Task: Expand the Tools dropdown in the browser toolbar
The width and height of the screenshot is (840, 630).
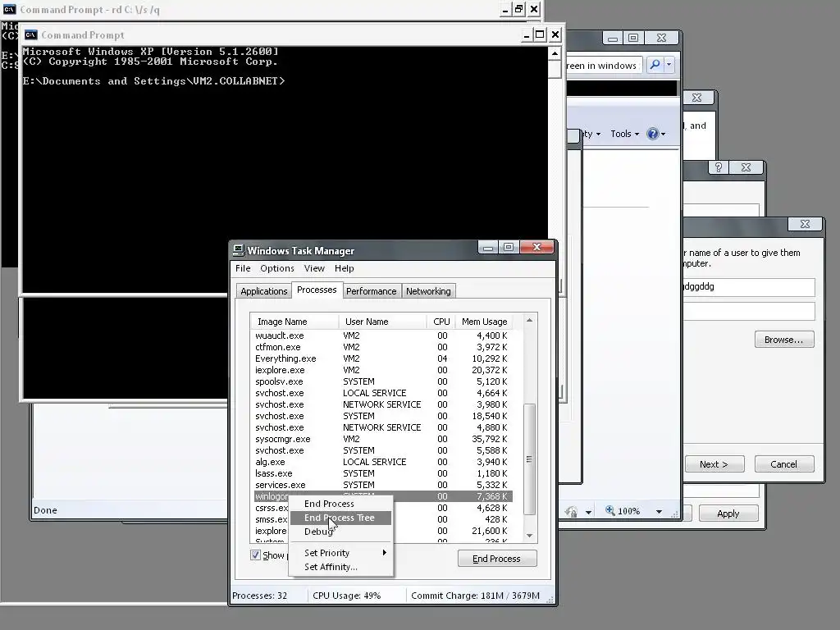Action: click(624, 134)
